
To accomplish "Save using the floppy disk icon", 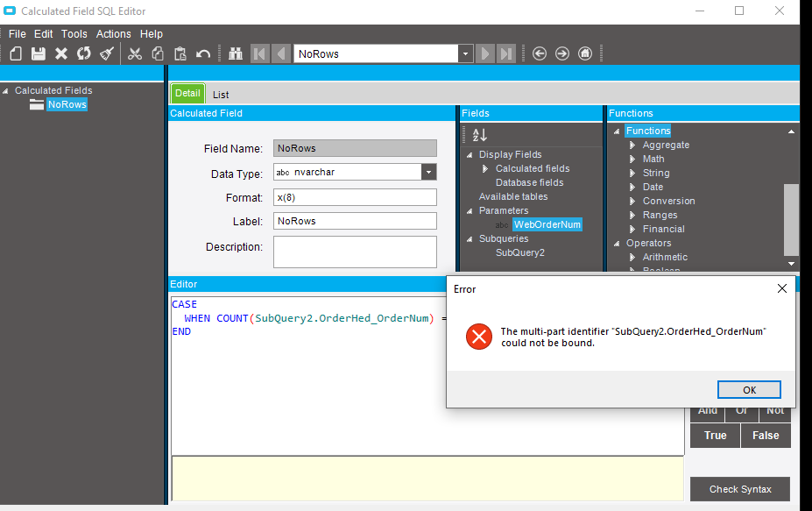I will coord(39,53).
